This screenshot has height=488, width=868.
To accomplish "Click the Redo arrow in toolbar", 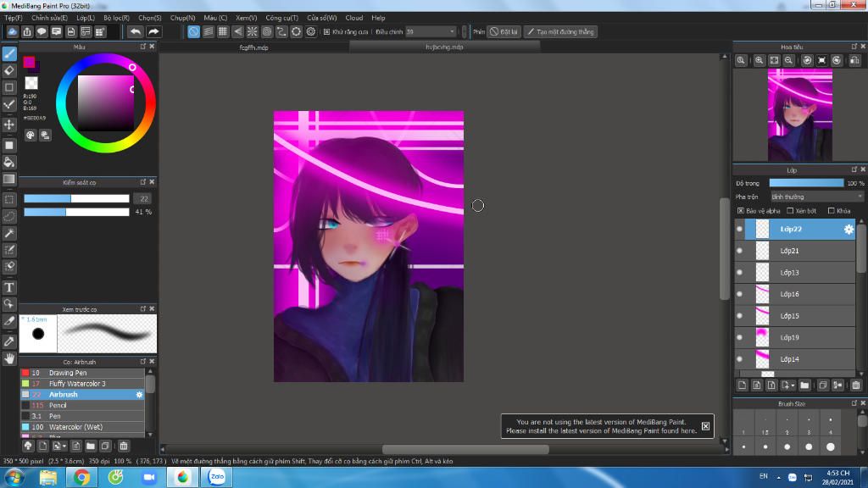I will (153, 31).
